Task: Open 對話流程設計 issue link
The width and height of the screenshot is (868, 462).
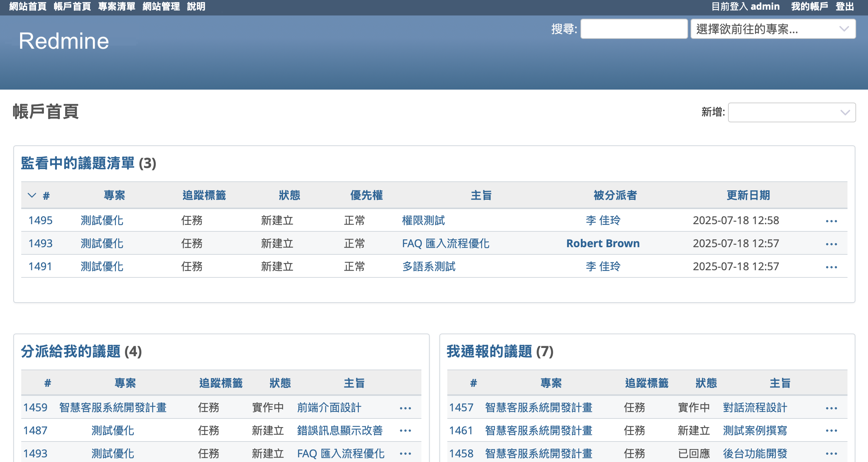Action: click(755, 407)
